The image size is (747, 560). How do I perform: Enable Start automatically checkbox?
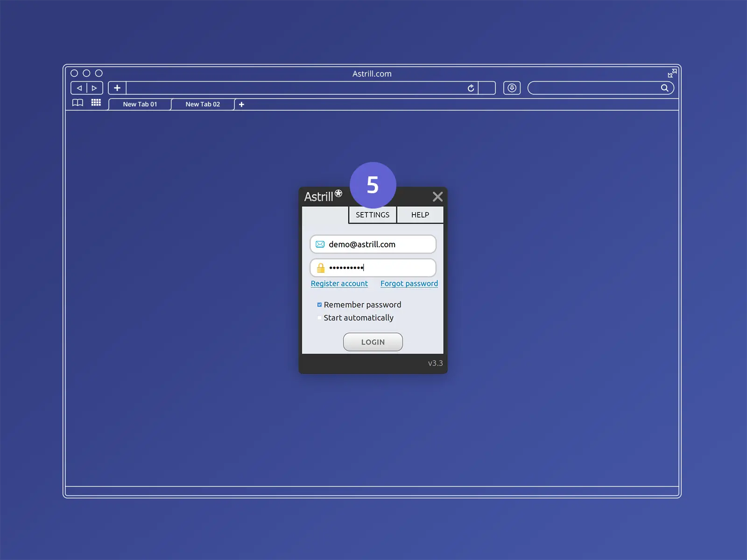[319, 318]
